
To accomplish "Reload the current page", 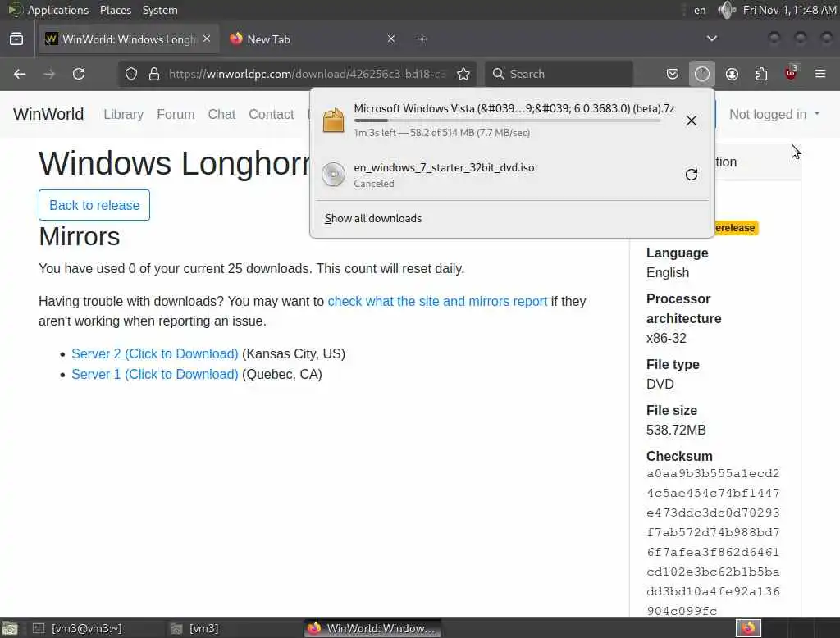I will point(79,74).
